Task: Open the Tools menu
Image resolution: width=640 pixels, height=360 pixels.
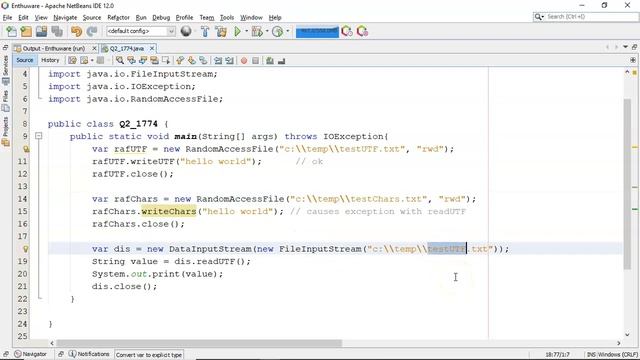Action: (227, 18)
